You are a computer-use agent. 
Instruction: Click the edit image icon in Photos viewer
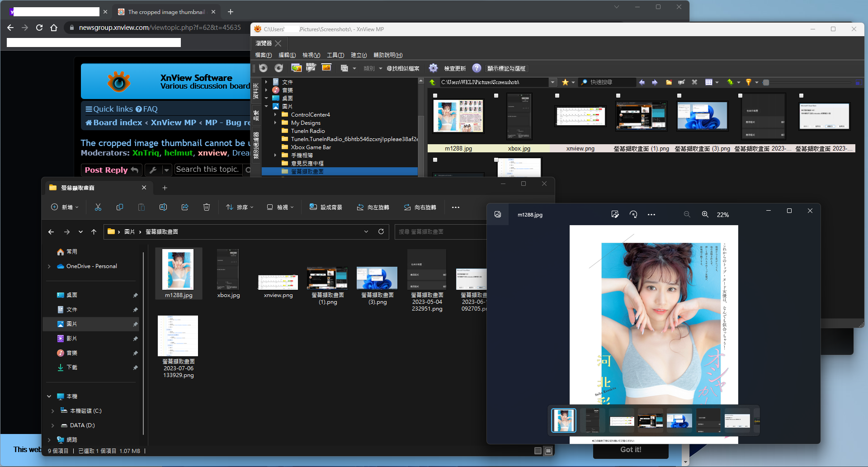(615, 215)
